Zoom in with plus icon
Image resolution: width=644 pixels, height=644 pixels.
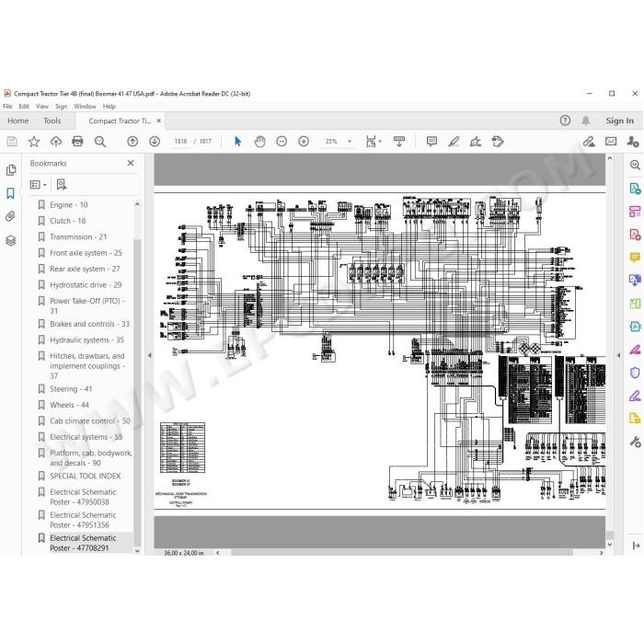click(304, 142)
